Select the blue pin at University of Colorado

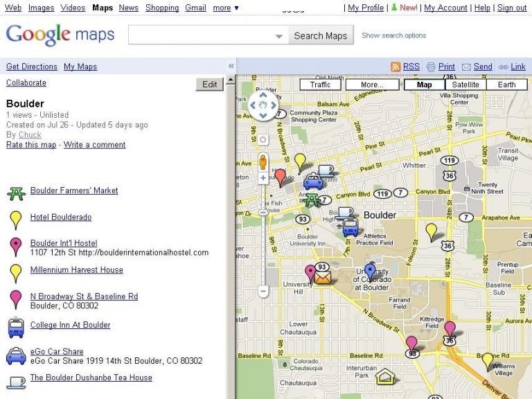pyautogui.click(x=370, y=273)
